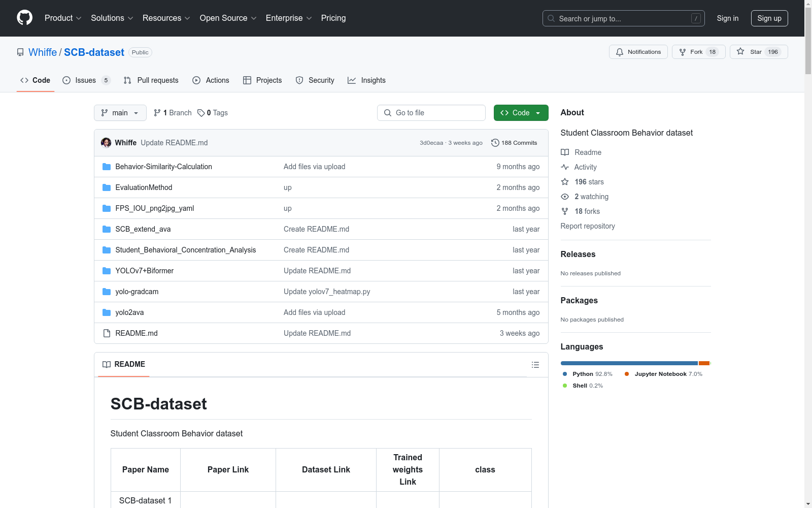Click the Behavior-Similarity-Calculation folder icon
Viewport: 812px width, 508px height.
click(107, 167)
